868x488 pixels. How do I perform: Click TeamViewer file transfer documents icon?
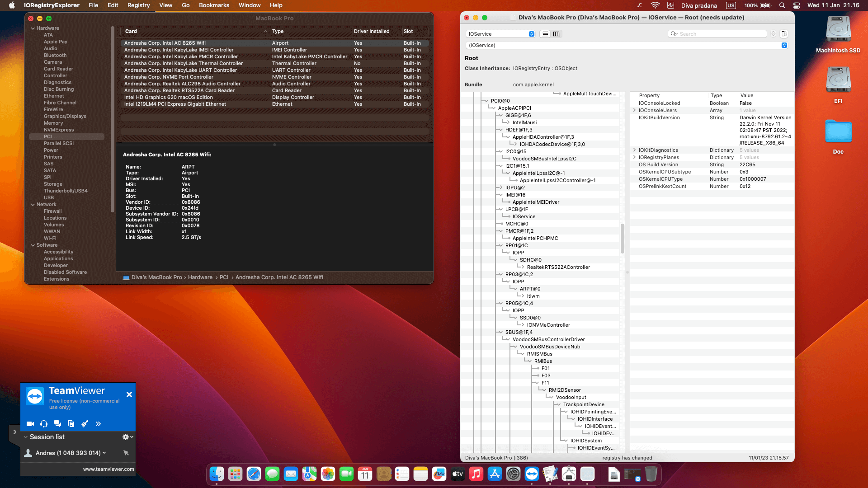click(71, 424)
